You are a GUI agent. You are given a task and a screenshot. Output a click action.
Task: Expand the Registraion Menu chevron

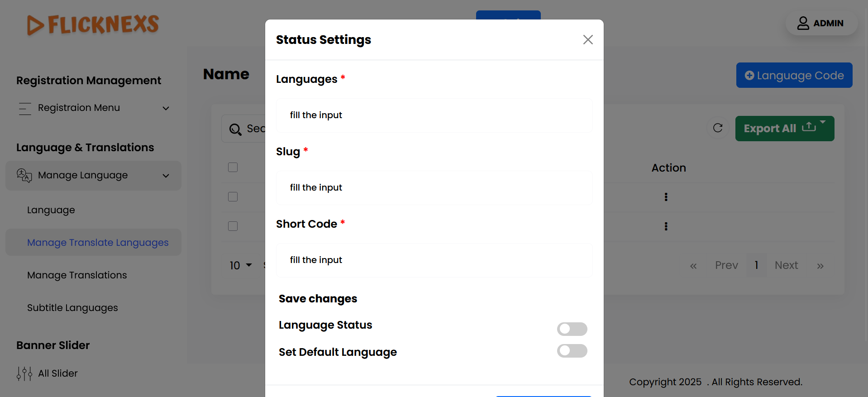[x=166, y=108]
